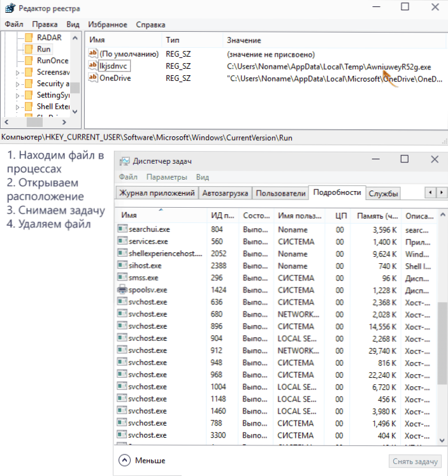Open the Службы tab
This screenshot has width=448, height=476.
[383, 193]
